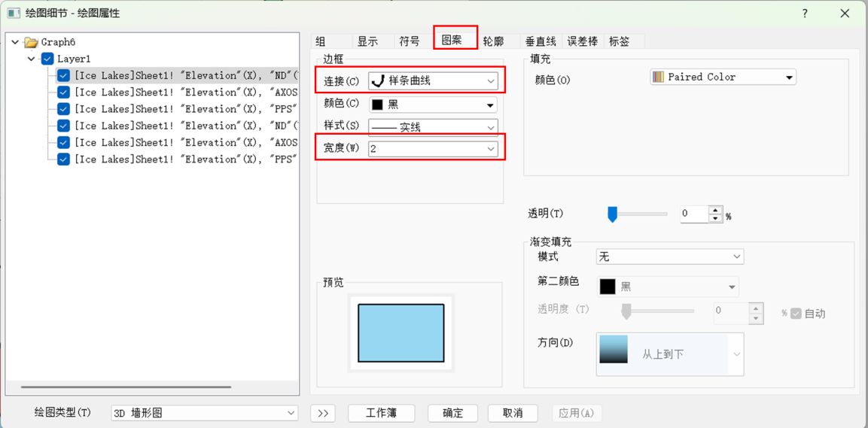Collapse the Layer1 tree node
The image size is (868, 428).
(x=31, y=59)
